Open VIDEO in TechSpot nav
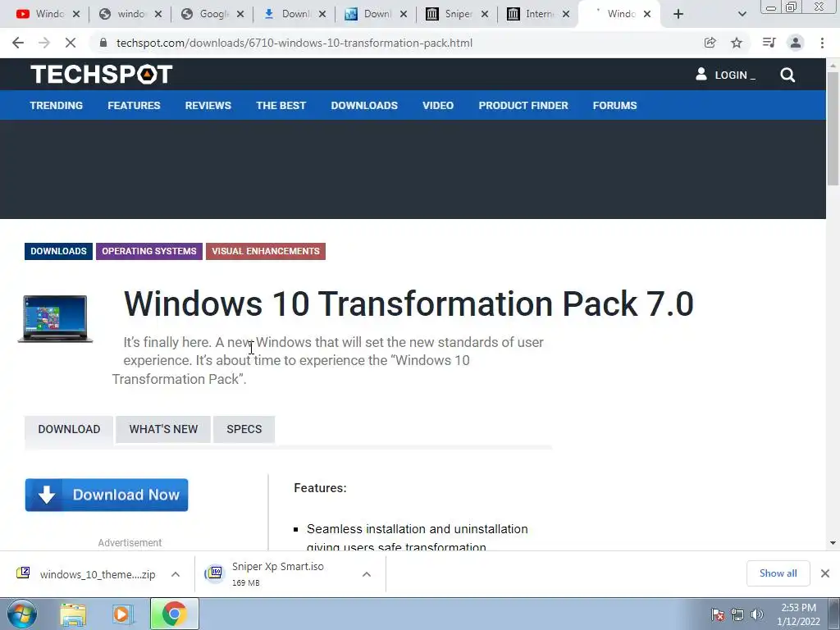The image size is (840, 630). pyautogui.click(x=438, y=106)
